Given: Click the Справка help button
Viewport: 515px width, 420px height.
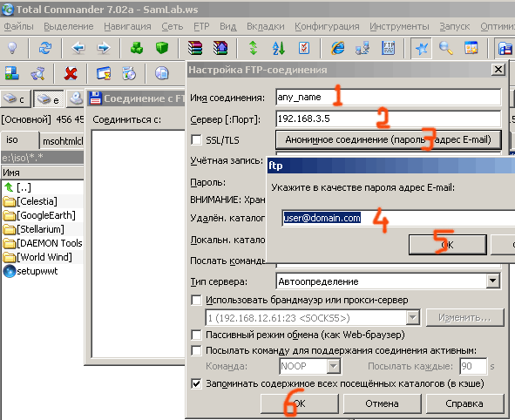Looking at the screenshot, I should (464, 403).
